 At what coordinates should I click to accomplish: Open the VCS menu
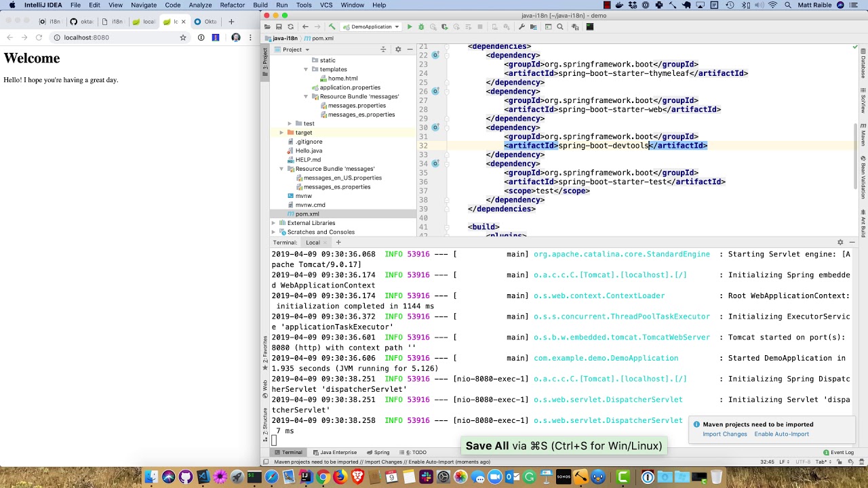(x=326, y=5)
